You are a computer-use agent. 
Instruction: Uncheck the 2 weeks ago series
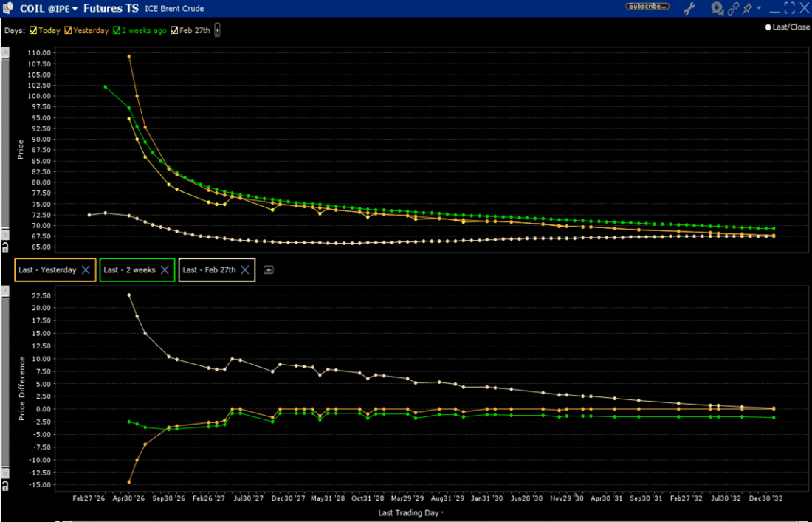coord(116,30)
